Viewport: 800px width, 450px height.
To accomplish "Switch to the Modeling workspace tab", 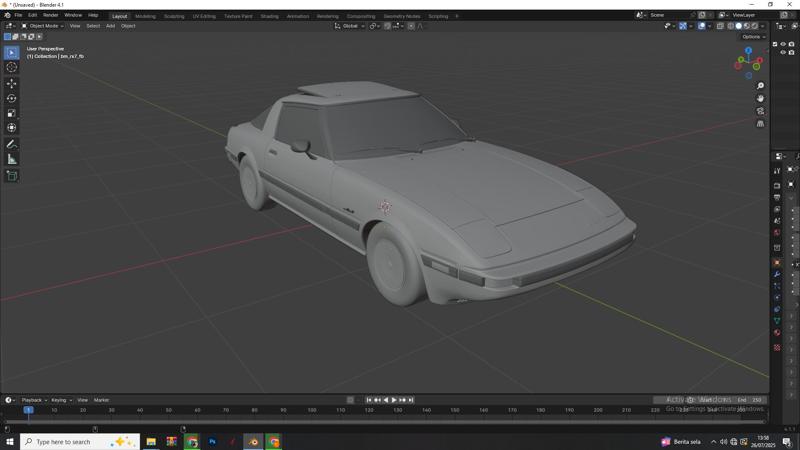I will coord(145,16).
